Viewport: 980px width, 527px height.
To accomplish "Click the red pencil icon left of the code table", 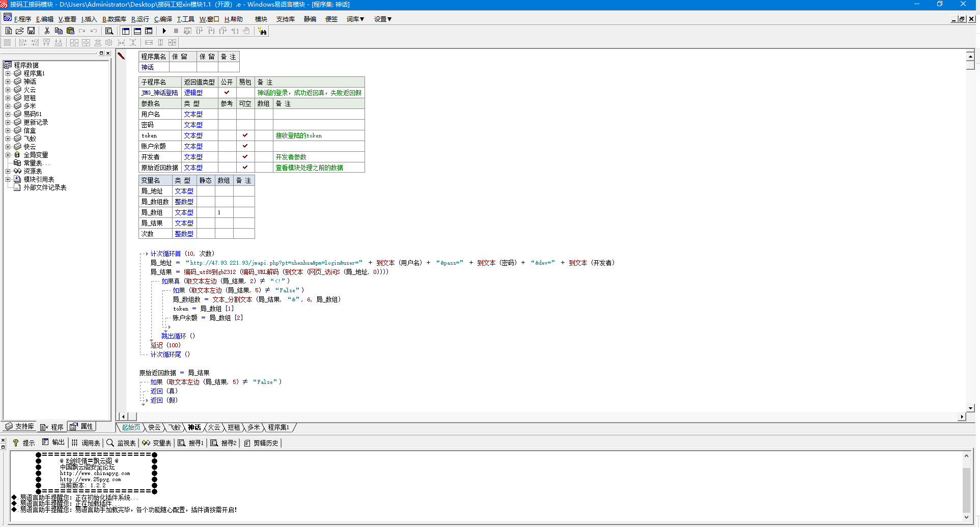I will pos(121,56).
